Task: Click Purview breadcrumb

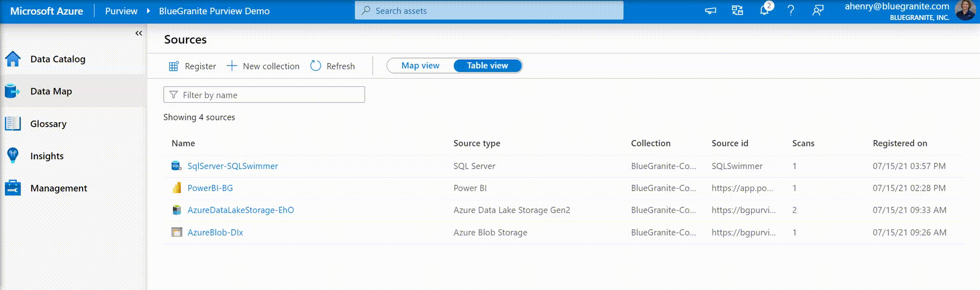Action: click(x=121, y=11)
